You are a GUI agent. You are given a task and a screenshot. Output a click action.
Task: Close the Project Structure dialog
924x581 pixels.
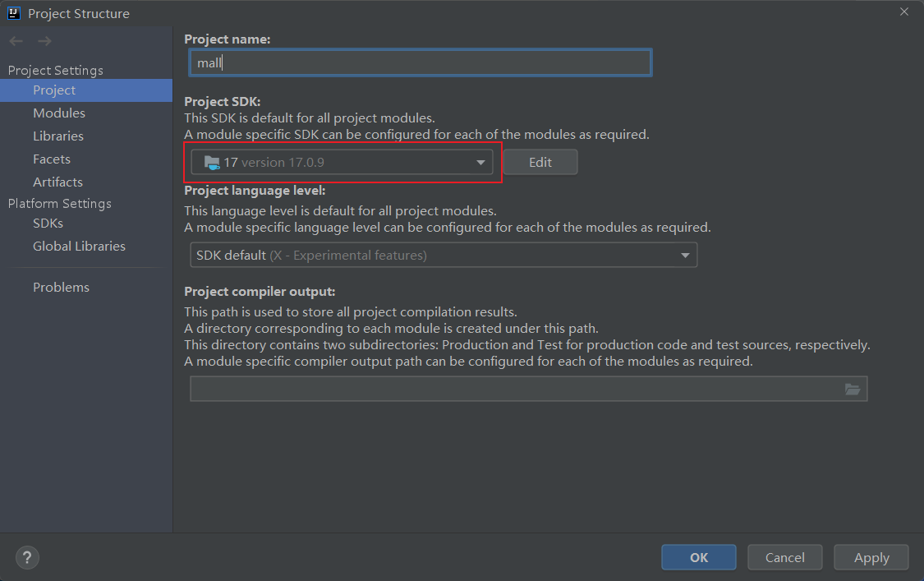[904, 12]
